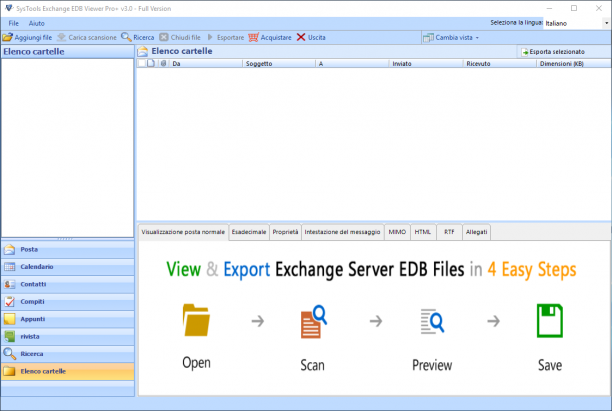Click the Open folder graphic
Viewport: 612px width, 411px height.
[196, 320]
